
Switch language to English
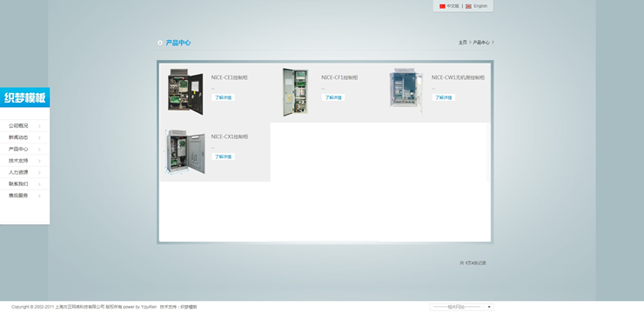pyautogui.click(x=480, y=6)
